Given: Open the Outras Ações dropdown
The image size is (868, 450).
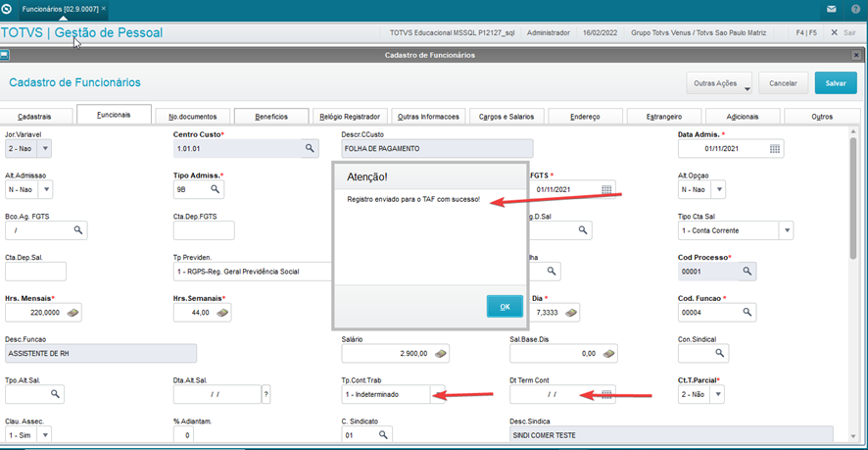Looking at the screenshot, I should [x=719, y=83].
